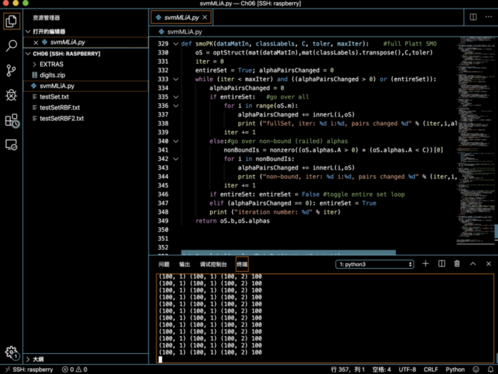This screenshot has height=374, width=498.
Task: Collapse the Open Editors section
Action: pyautogui.click(x=28, y=32)
